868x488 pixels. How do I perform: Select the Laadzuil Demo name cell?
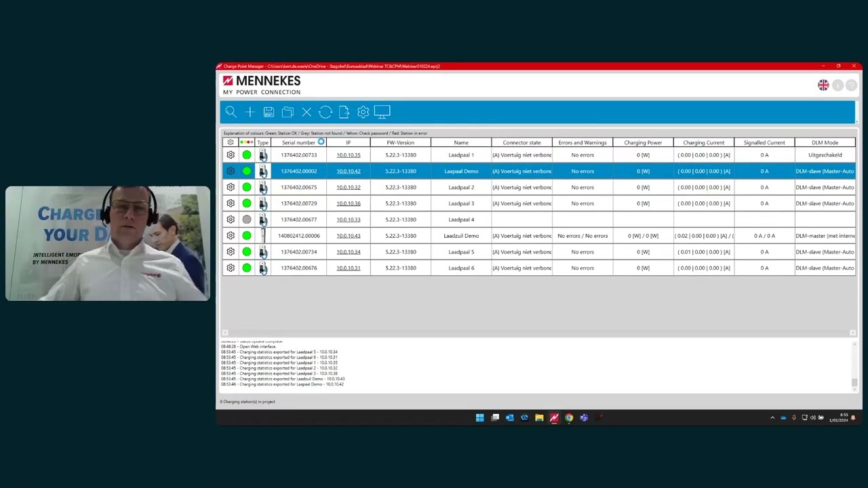(461, 236)
